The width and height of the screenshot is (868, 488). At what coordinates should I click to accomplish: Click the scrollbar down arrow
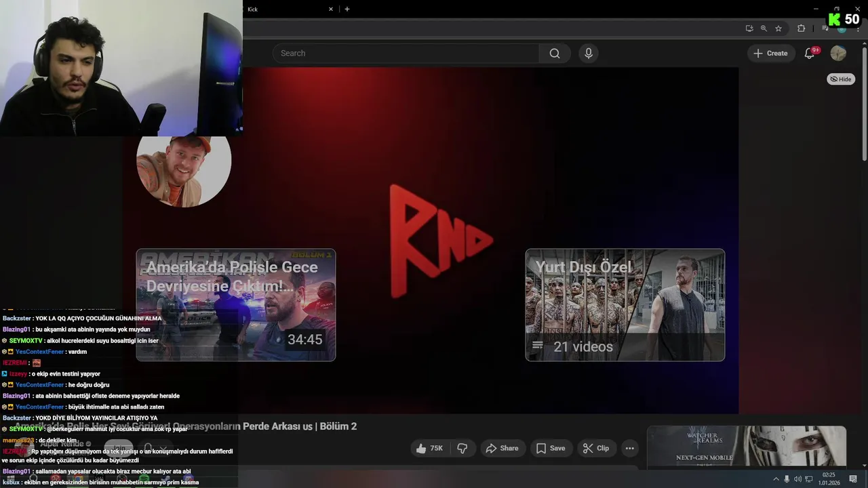point(864,465)
